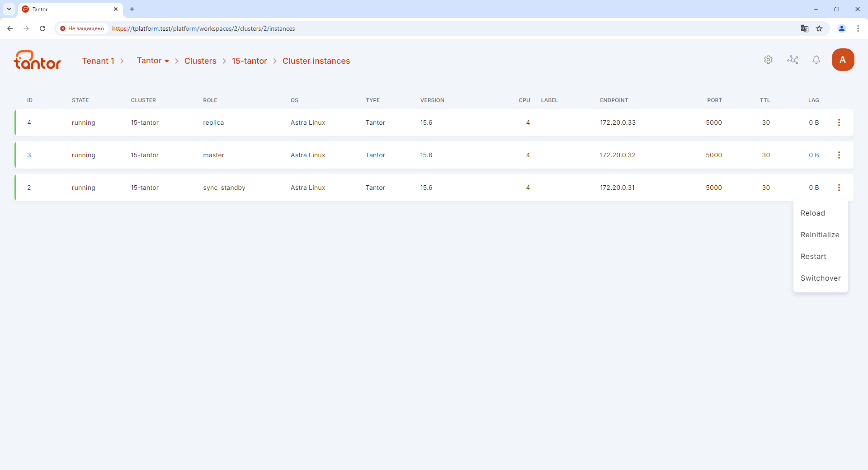Screen dimensions: 868x470
Task: Open the Clusters breadcrumb link
Action: 200,61
